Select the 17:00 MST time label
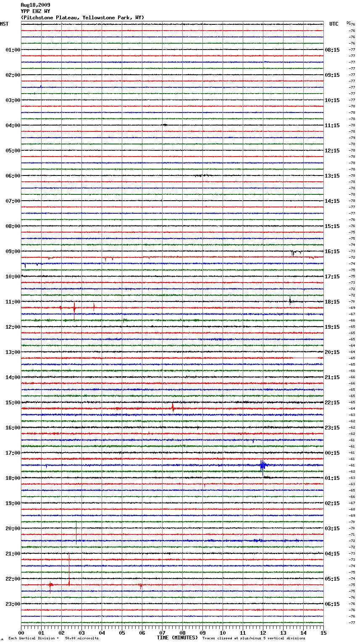This screenshot has height=644, width=357. click(13, 453)
